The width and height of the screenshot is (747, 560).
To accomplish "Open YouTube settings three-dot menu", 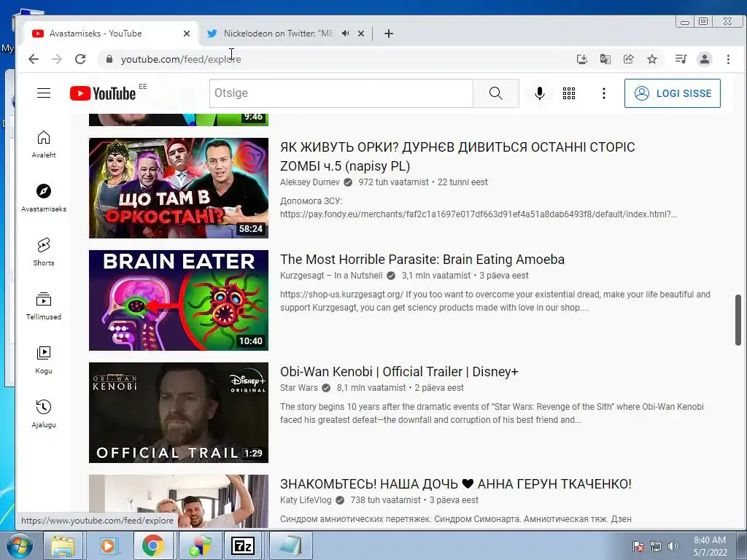I will (603, 93).
